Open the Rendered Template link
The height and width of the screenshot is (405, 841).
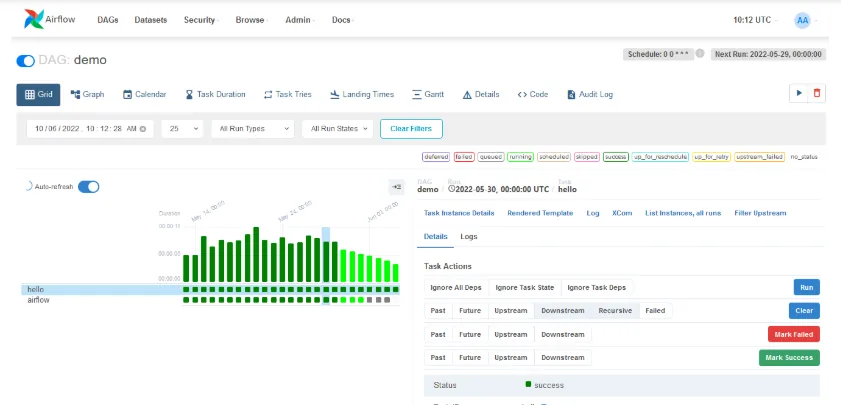540,213
